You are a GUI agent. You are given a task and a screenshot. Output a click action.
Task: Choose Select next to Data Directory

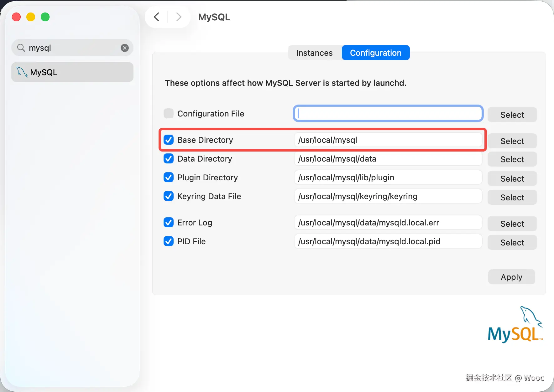point(512,159)
